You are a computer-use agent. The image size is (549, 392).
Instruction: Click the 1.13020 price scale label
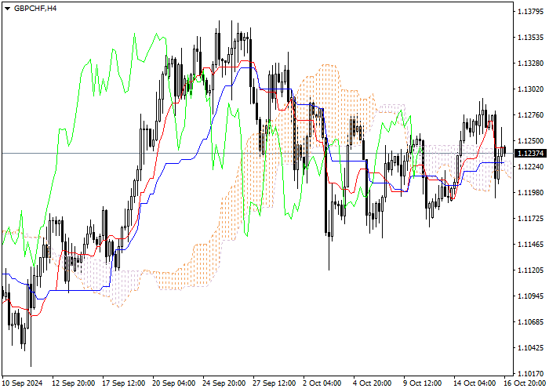pos(530,89)
